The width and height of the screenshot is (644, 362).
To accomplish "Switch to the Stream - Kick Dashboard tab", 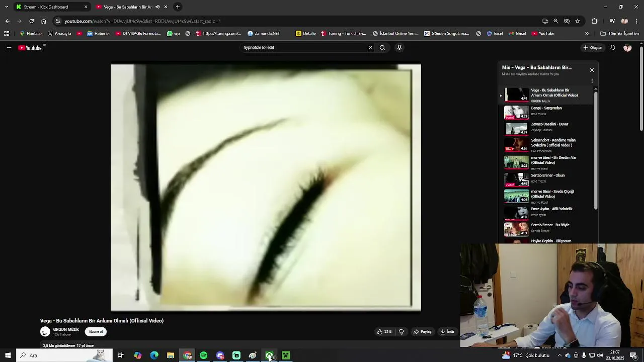I will [x=52, y=7].
